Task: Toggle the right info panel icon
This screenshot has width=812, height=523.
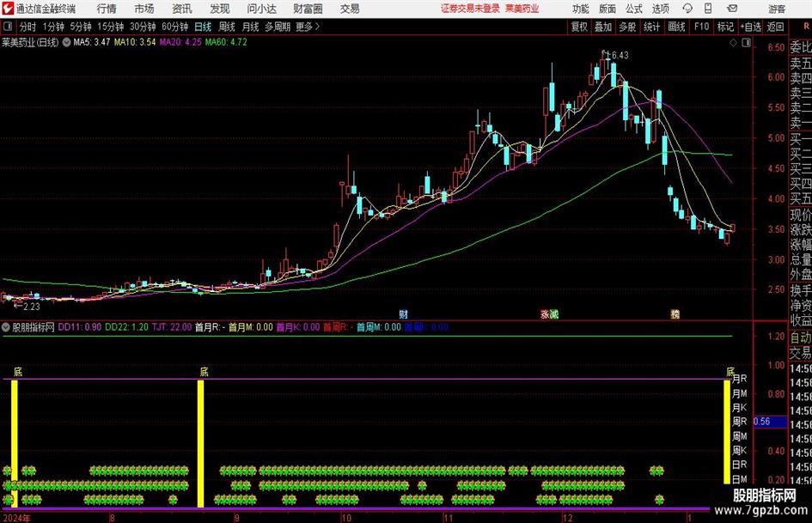Action: tap(746, 43)
